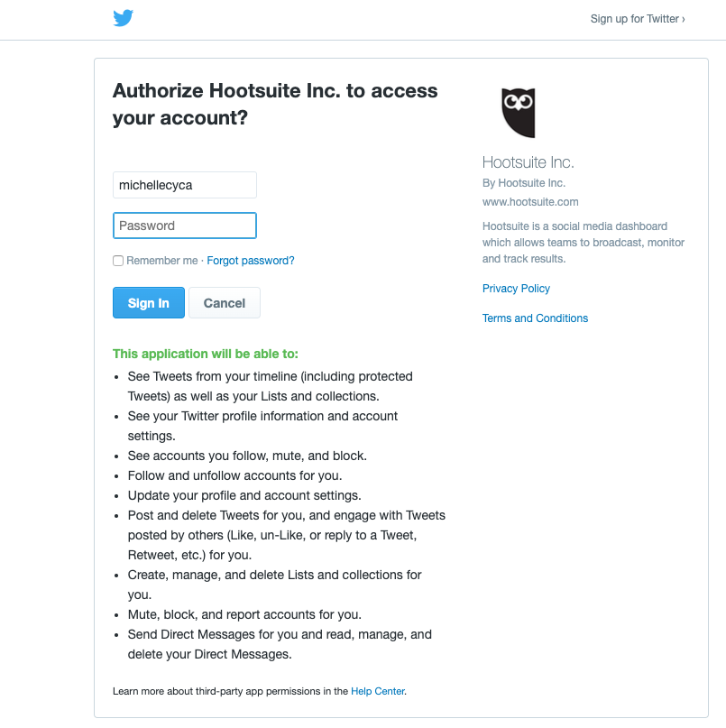Follow the Help Center link
Viewport: 726px width, 728px height.
coord(378,691)
